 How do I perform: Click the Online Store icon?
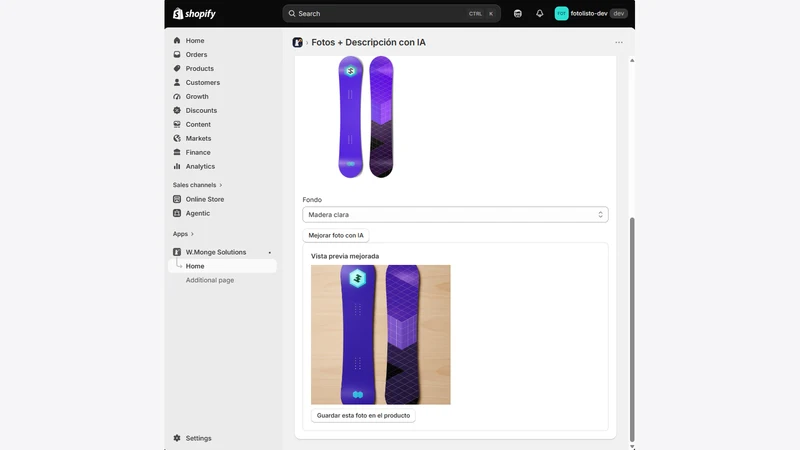177,199
